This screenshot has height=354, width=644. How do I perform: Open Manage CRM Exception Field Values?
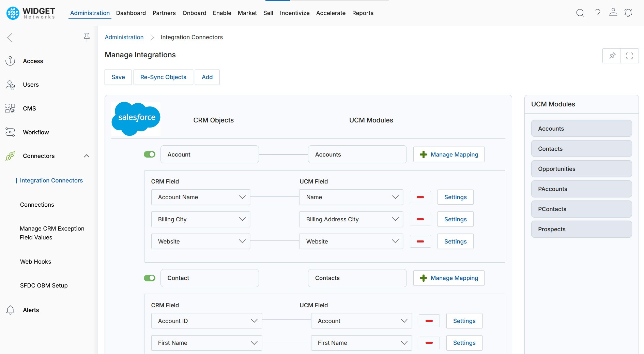coord(52,233)
